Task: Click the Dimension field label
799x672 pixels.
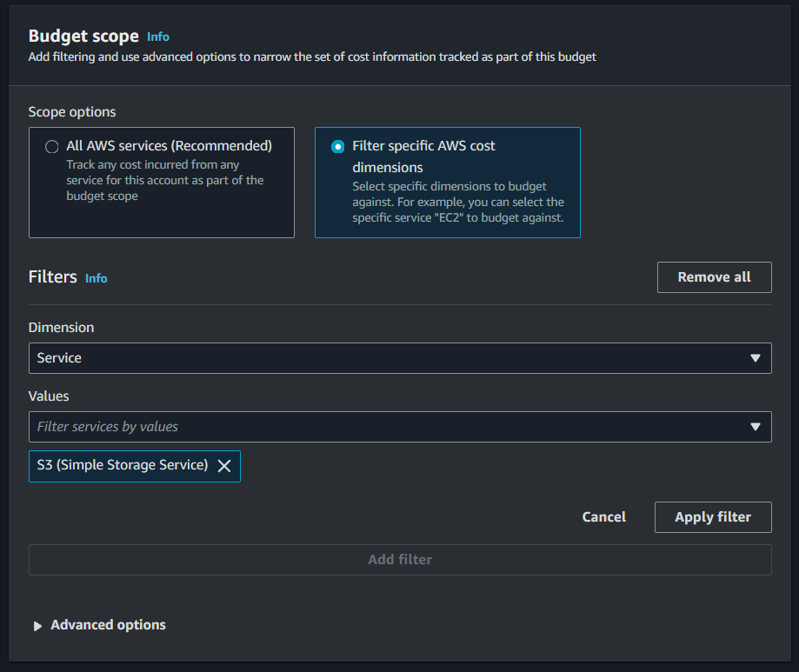Action: [x=62, y=328]
